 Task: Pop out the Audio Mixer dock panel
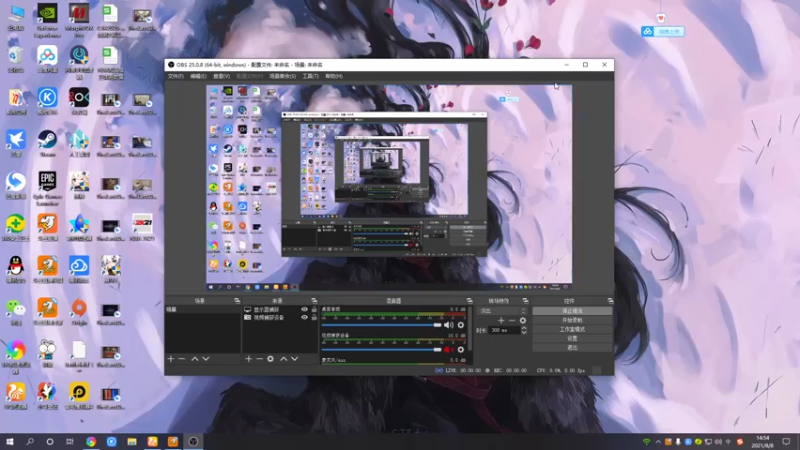[x=469, y=301]
